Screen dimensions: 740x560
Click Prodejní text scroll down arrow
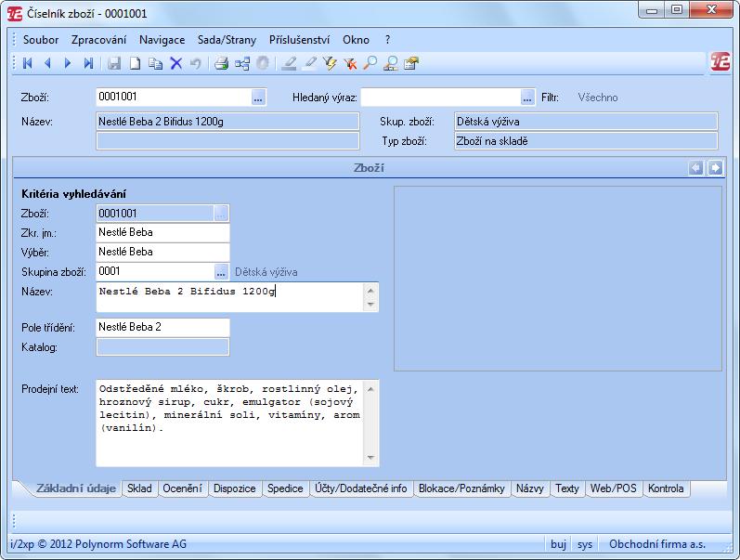coord(371,458)
